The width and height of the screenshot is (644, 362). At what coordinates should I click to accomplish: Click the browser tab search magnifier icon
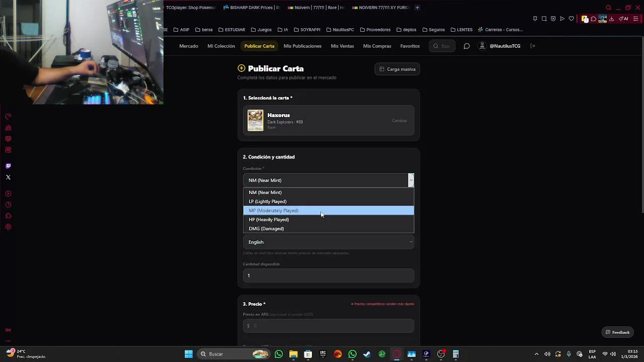(x=608, y=8)
